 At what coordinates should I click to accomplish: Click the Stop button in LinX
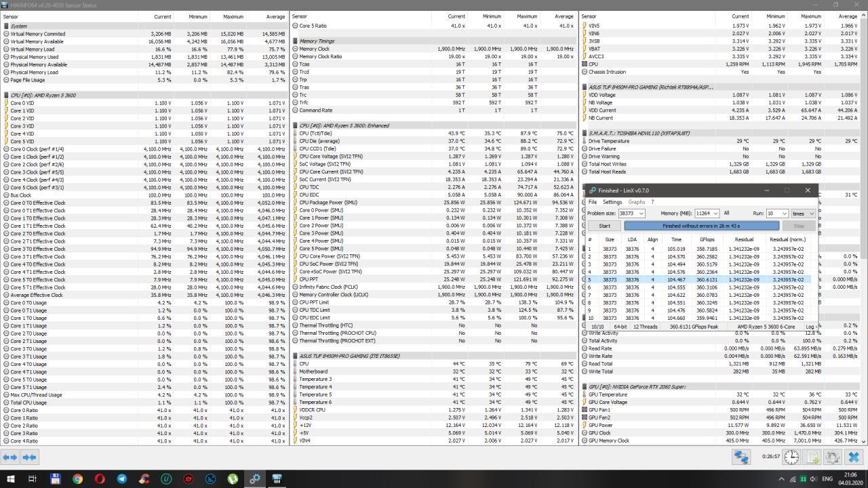[x=799, y=226]
